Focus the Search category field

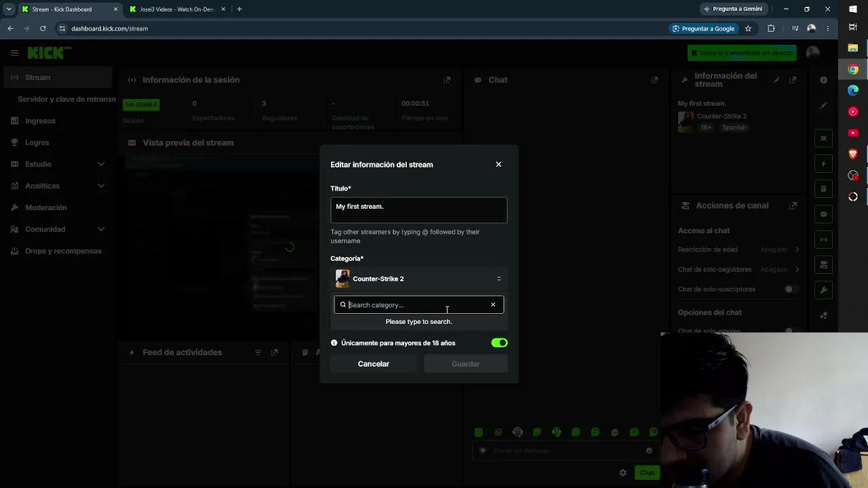coord(418,305)
